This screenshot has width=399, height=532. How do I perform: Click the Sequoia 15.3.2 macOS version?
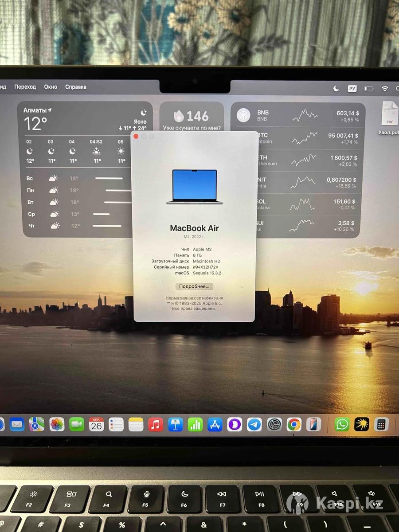click(x=207, y=273)
